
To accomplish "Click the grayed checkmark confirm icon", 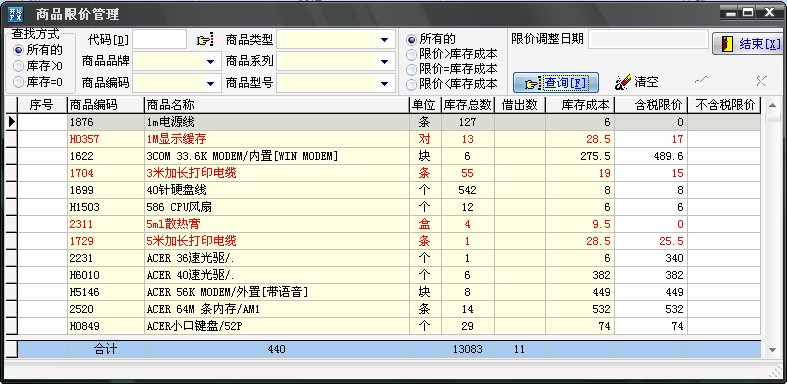I will (x=702, y=81).
